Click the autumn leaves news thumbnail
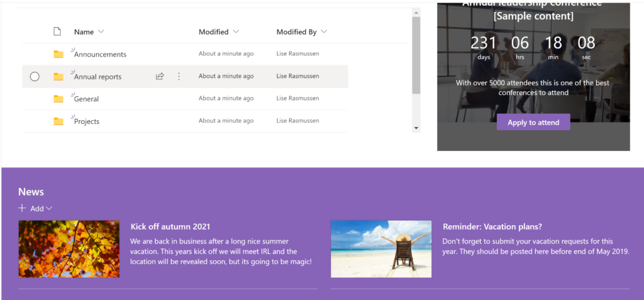The width and height of the screenshot is (644, 300). (x=69, y=249)
